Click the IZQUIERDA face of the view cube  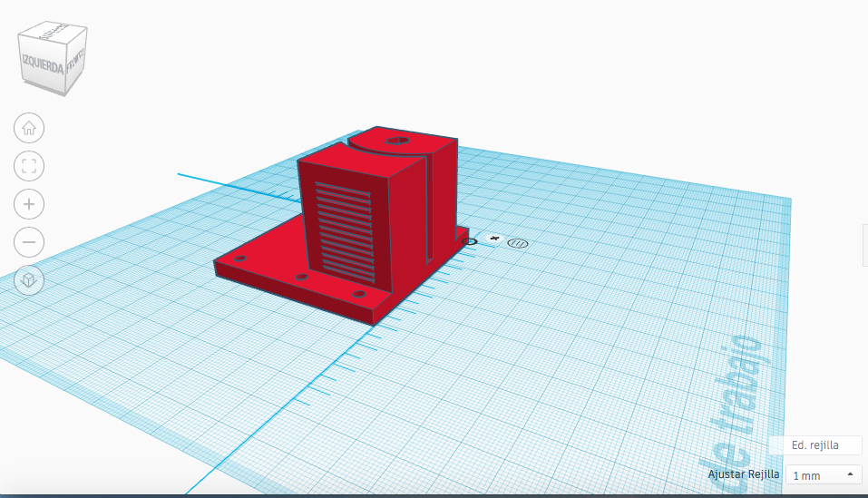42,65
